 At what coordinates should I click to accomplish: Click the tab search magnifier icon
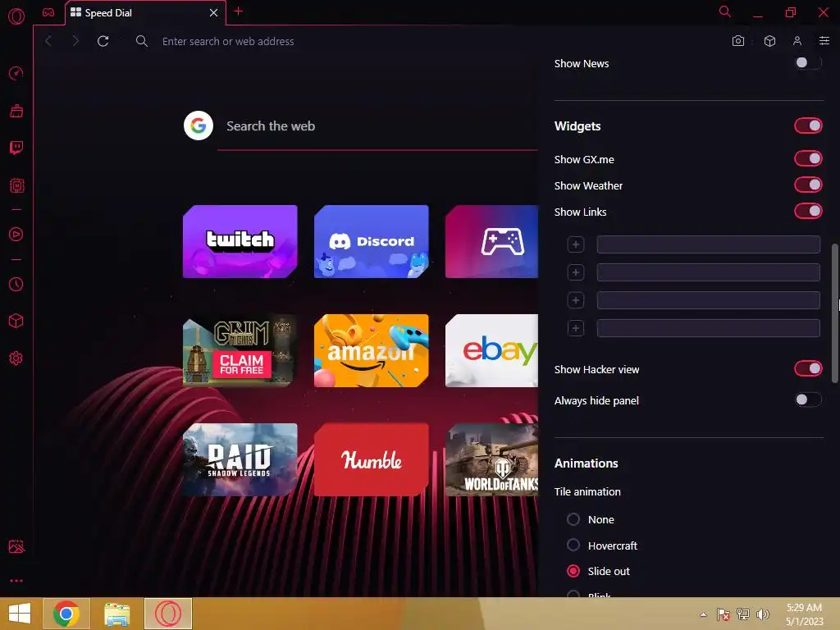(x=725, y=11)
